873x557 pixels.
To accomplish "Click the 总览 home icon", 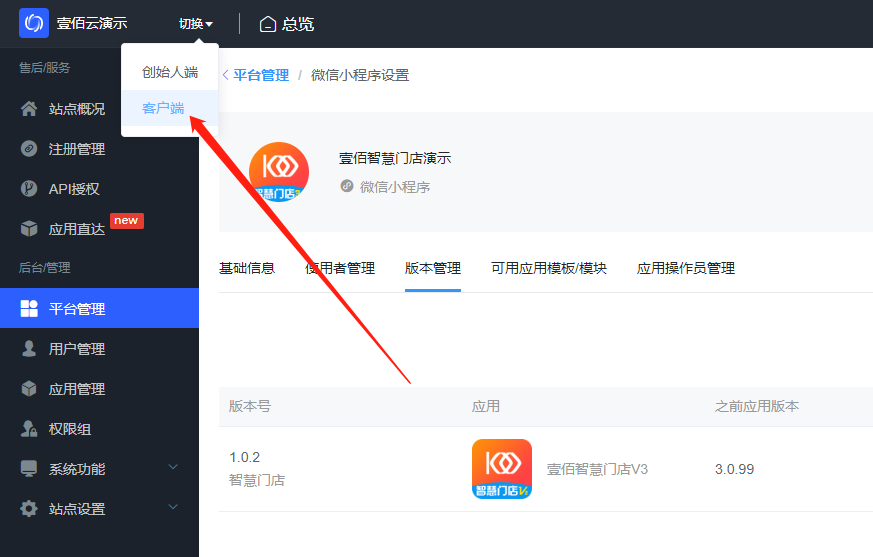I will (268, 24).
